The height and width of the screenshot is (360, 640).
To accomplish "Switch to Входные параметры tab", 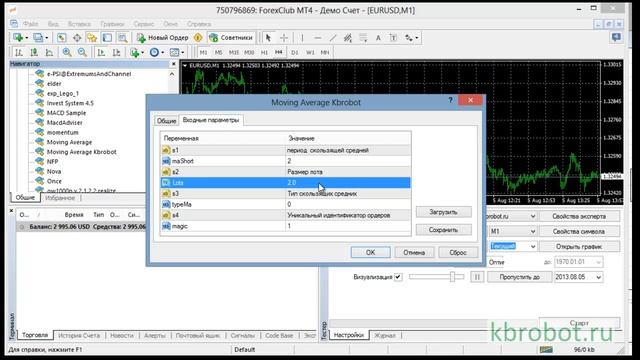I will tap(211, 120).
